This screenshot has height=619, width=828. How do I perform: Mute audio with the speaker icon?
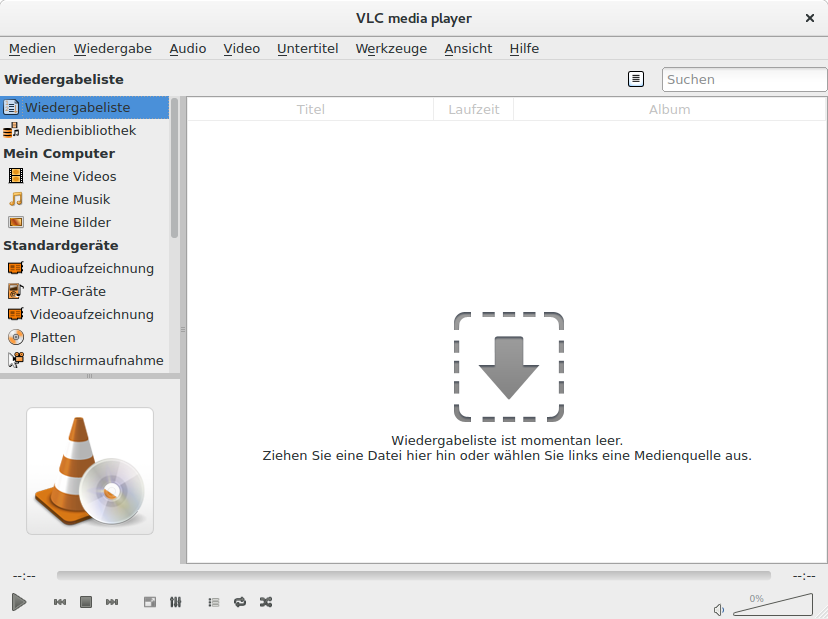(719, 609)
